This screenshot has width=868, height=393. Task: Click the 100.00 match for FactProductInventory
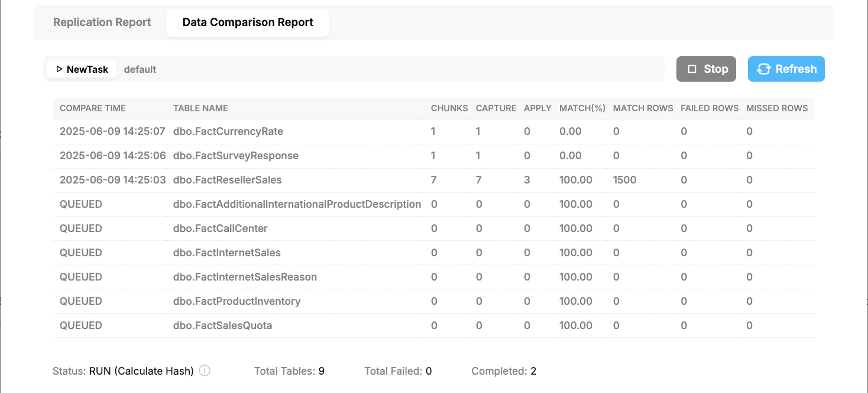[x=576, y=301]
